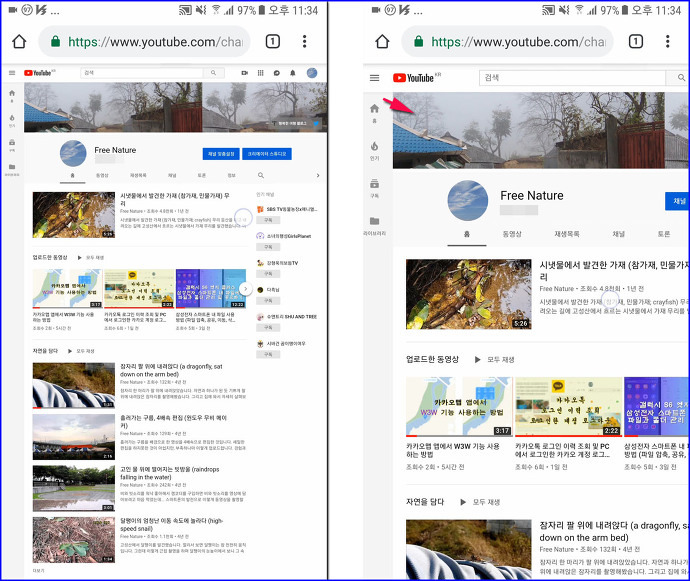Subscribe to GirlsPlanet channel
The width and height of the screenshot is (690, 581).
268,247
